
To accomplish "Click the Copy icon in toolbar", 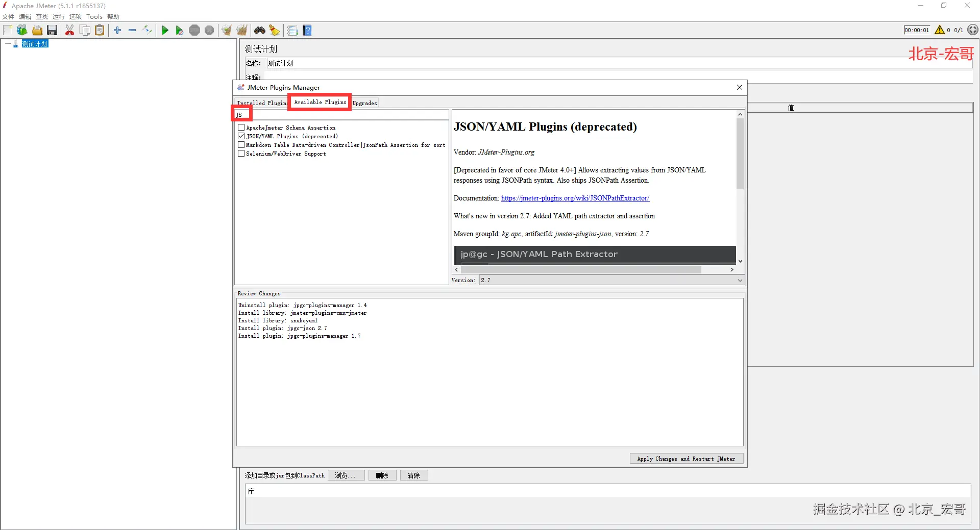I will [x=85, y=31].
